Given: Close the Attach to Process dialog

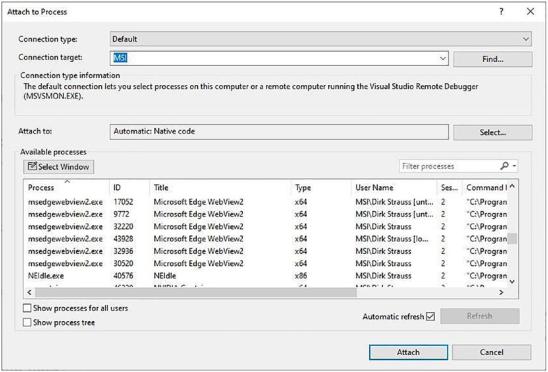Looking at the screenshot, I should [530, 12].
